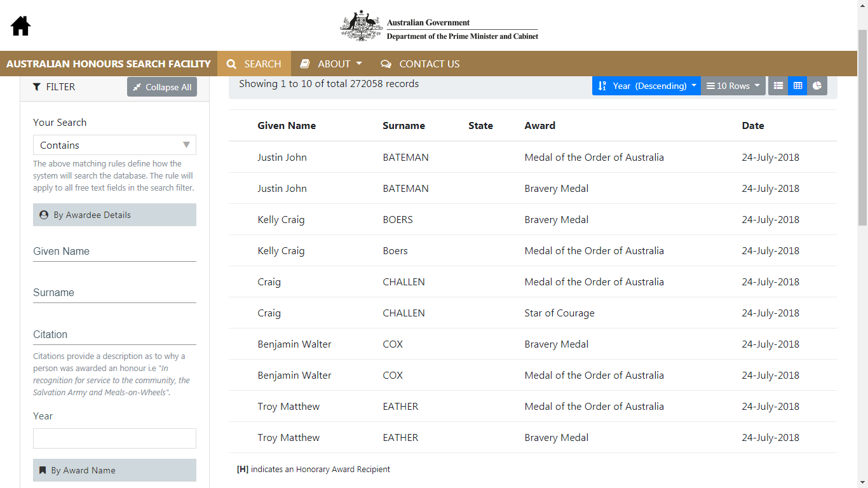The height and width of the screenshot is (488, 868).
Task: Click the Australian Honours Search Facility title
Action: pos(109,64)
